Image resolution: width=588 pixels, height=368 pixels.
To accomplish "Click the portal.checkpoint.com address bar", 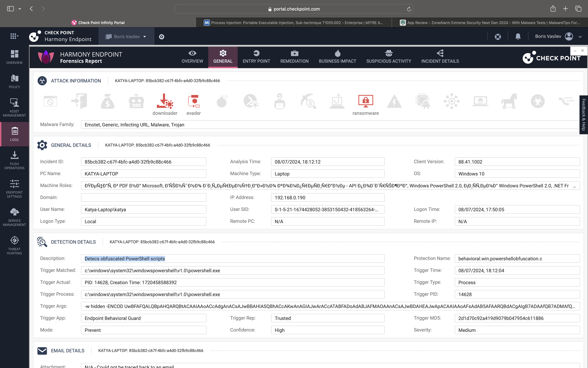I will click(294, 9).
